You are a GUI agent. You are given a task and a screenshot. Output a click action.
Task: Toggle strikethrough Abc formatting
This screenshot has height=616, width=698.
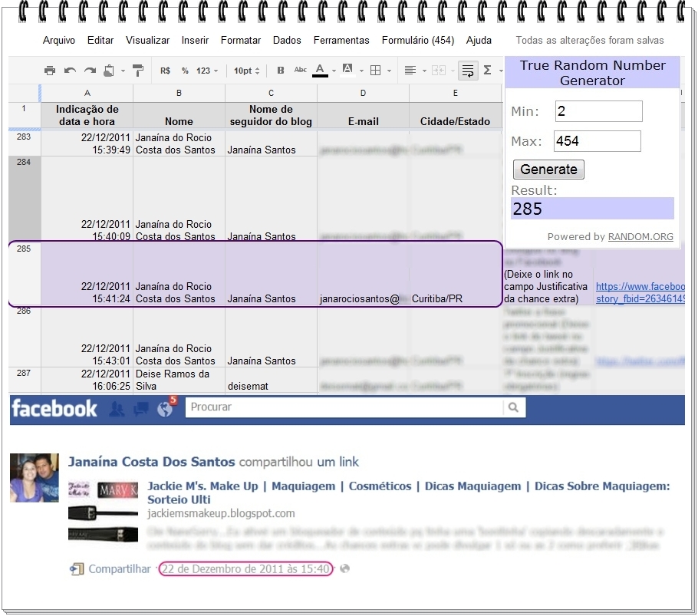301,70
